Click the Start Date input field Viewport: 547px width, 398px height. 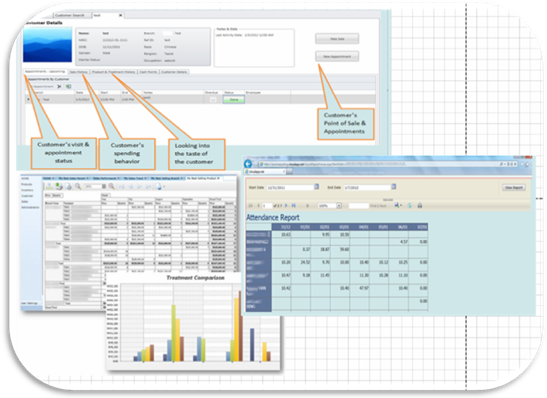click(x=290, y=187)
